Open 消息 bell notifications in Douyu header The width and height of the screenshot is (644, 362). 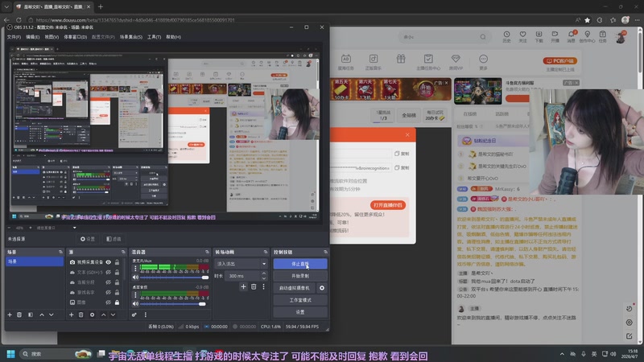click(571, 36)
